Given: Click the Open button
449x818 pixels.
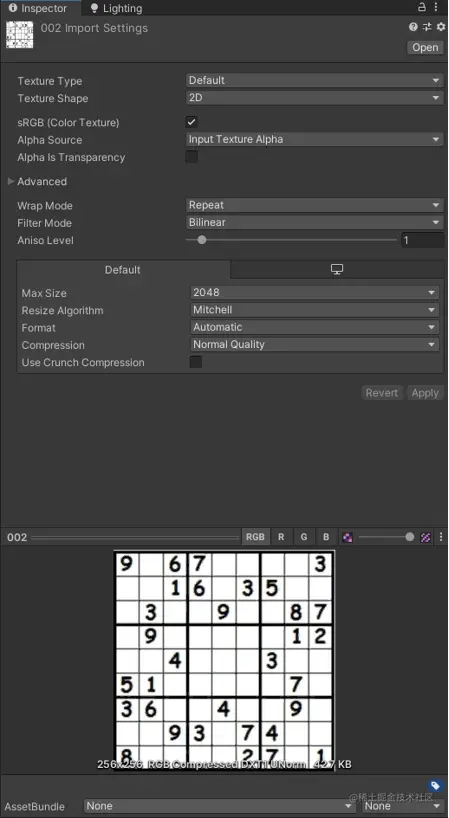Looking at the screenshot, I should 425,47.
